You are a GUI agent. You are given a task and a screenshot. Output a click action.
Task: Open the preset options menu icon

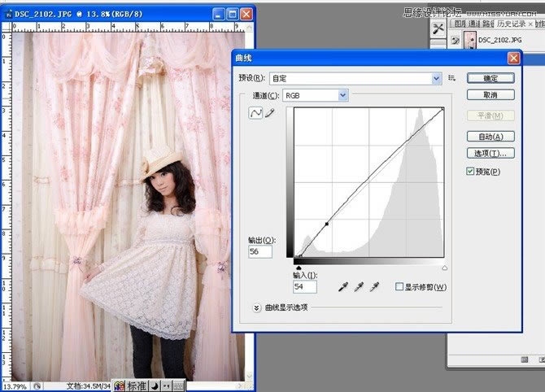tap(451, 78)
